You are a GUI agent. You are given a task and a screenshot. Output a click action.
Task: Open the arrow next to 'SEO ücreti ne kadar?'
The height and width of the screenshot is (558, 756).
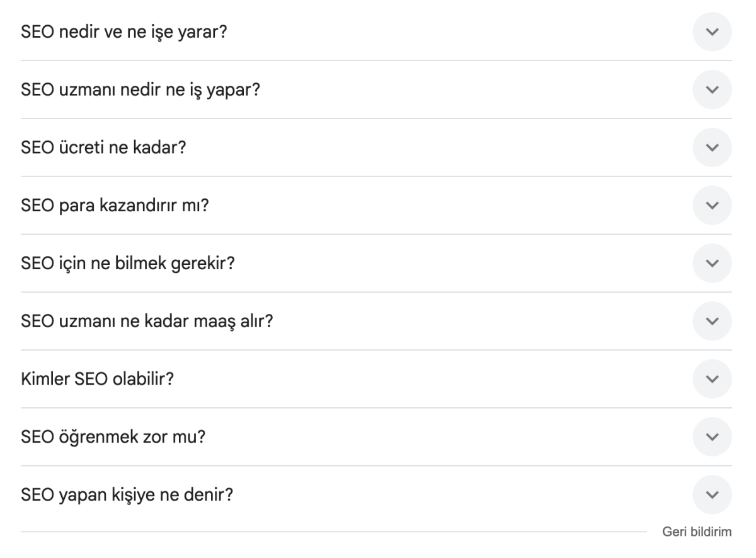tap(713, 148)
